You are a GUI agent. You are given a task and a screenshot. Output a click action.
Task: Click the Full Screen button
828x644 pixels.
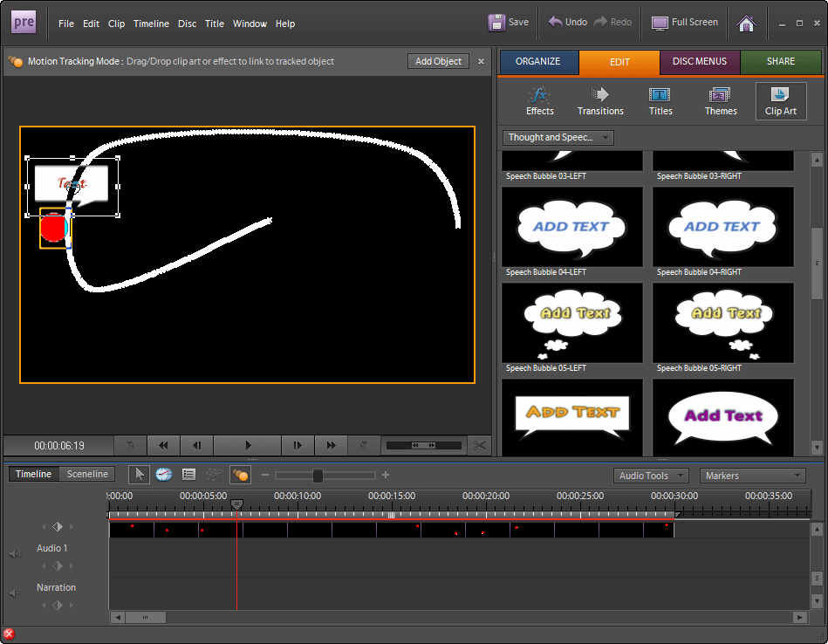[685, 23]
